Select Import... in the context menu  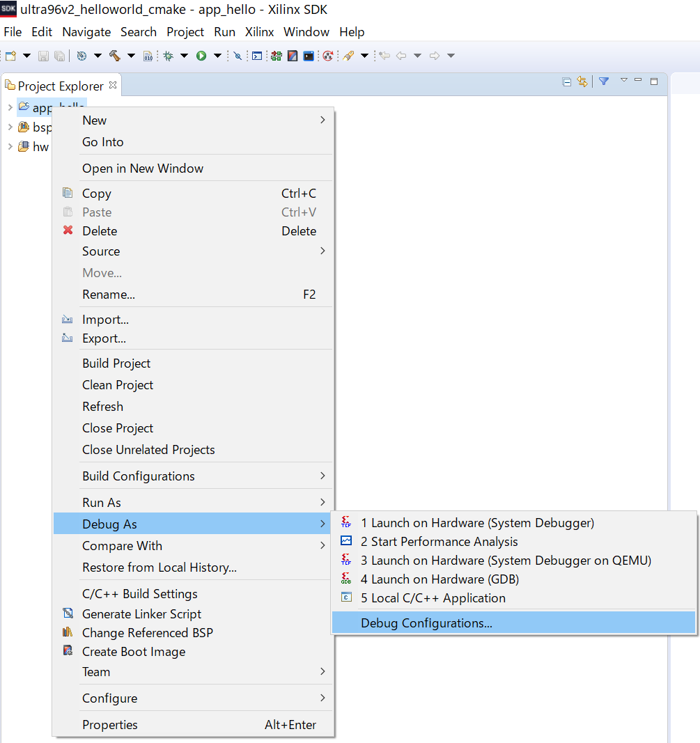pyautogui.click(x=193, y=320)
